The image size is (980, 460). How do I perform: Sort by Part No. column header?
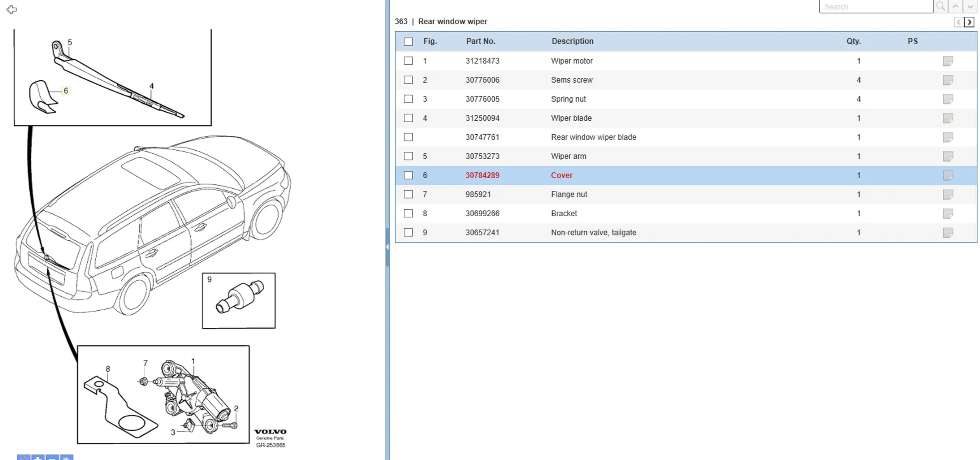pos(480,41)
